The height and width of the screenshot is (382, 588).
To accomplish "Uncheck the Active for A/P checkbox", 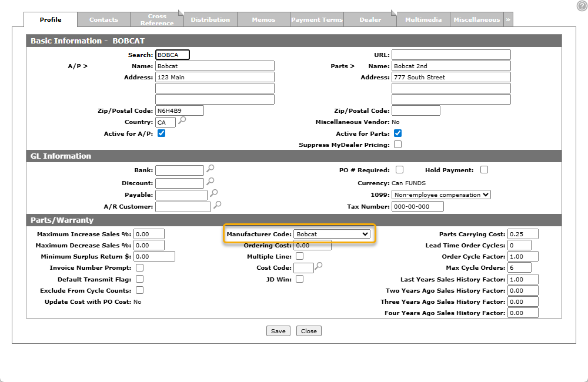I will (161, 133).
